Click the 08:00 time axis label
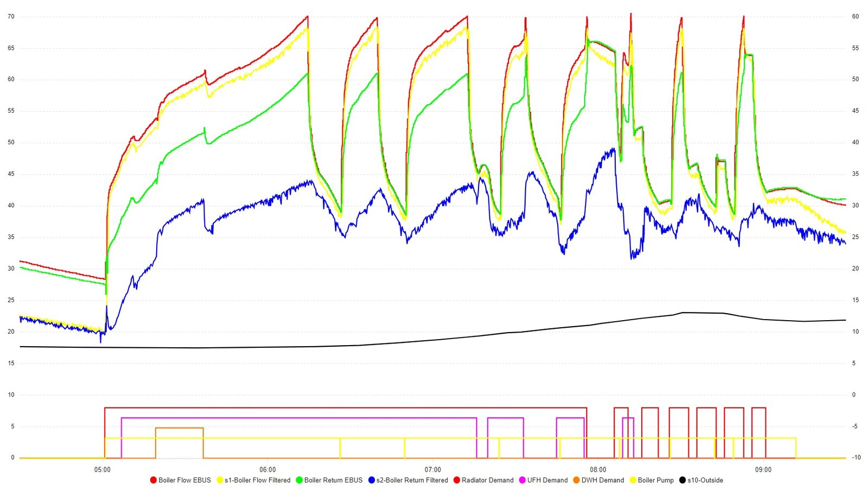This screenshot has width=868, height=490. coord(597,470)
